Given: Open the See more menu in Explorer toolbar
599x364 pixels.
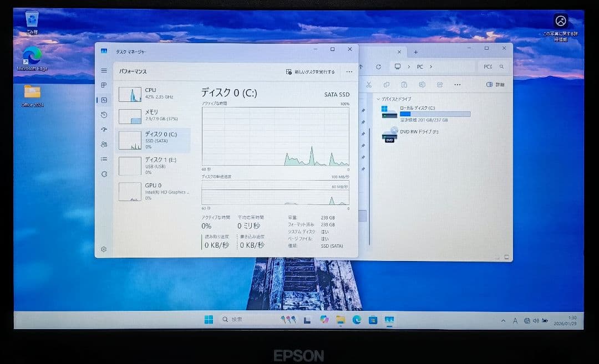Looking at the screenshot, I should coord(458,84).
